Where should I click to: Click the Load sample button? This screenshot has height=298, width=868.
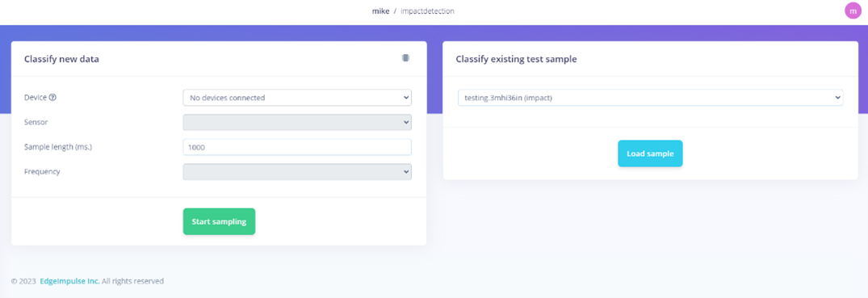650,153
